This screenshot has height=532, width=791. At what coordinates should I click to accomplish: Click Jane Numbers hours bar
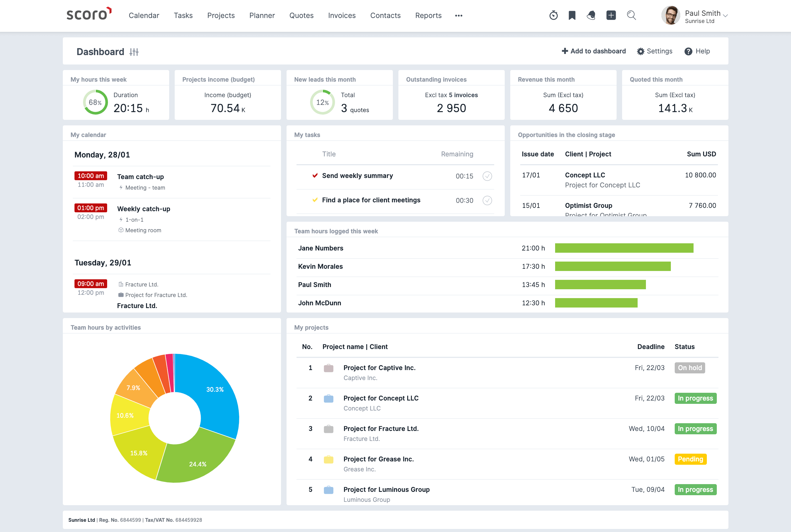[624, 248]
